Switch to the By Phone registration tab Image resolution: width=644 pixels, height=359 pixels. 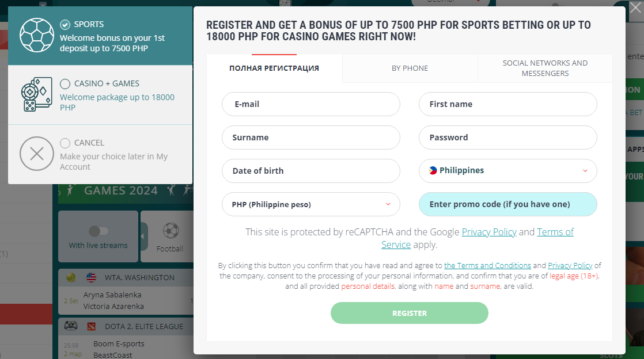[410, 68]
